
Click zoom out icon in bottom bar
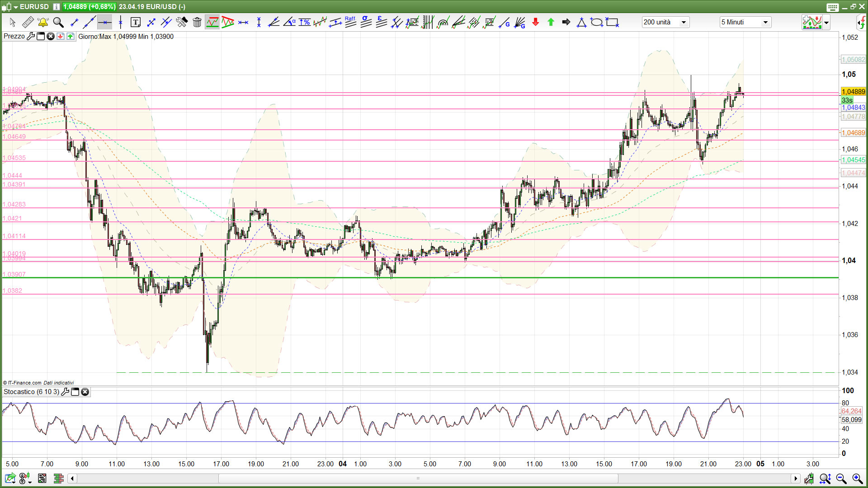[x=841, y=479]
